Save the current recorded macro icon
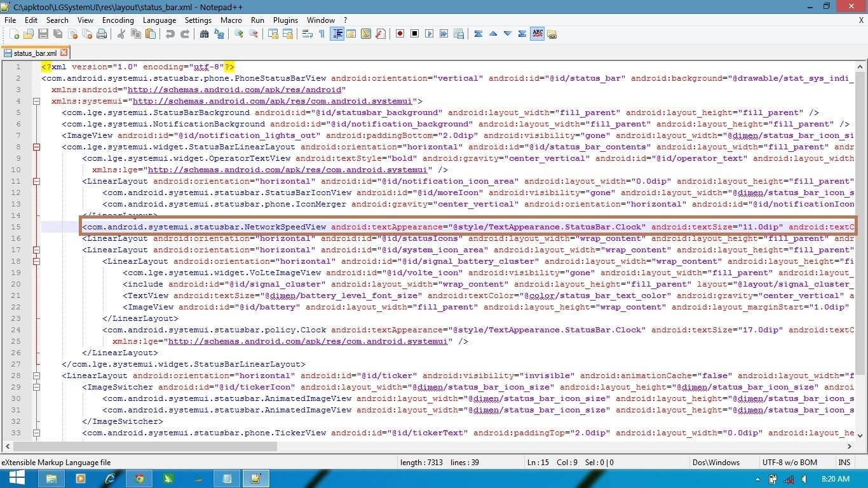 pyautogui.click(x=459, y=34)
